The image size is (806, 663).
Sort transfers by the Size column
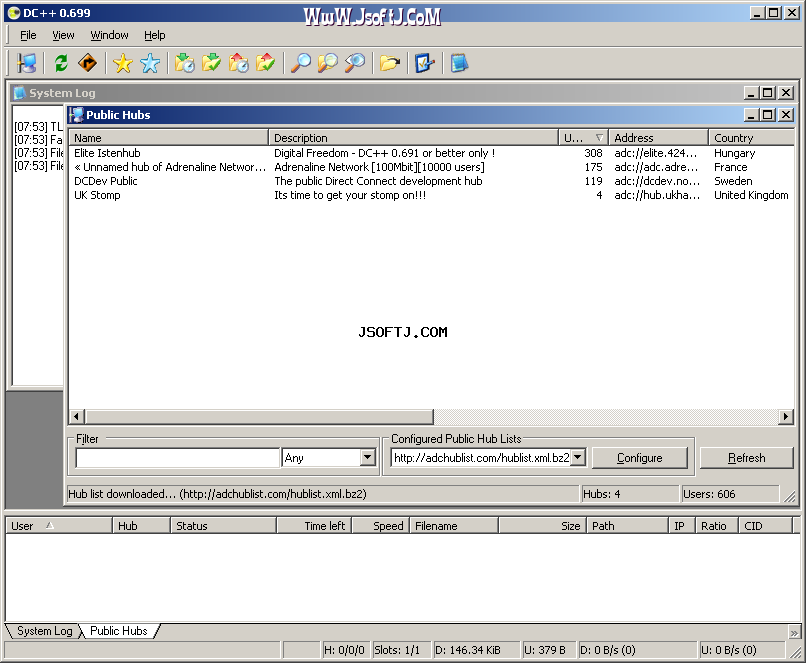pos(542,526)
